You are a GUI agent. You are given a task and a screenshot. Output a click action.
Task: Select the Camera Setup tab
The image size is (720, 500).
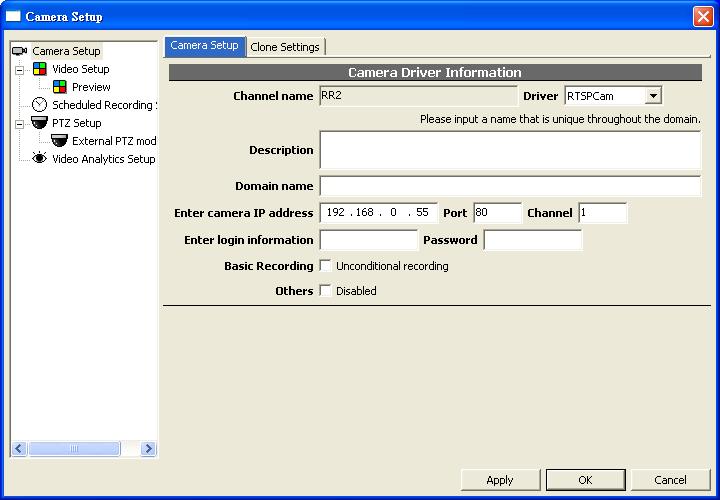pyautogui.click(x=204, y=46)
